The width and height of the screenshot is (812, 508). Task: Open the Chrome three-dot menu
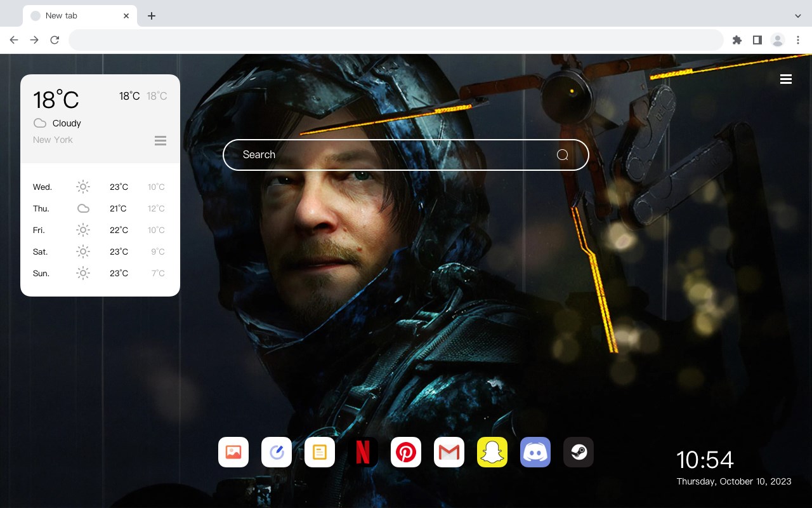point(798,40)
